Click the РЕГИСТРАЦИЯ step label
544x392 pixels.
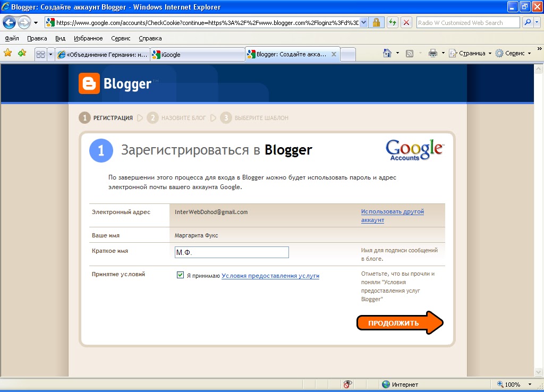click(x=113, y=118)
